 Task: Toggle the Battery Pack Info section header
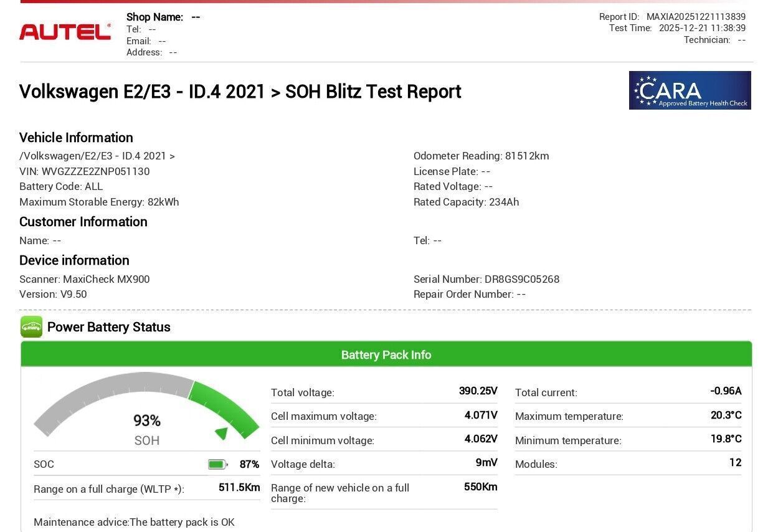386,354
